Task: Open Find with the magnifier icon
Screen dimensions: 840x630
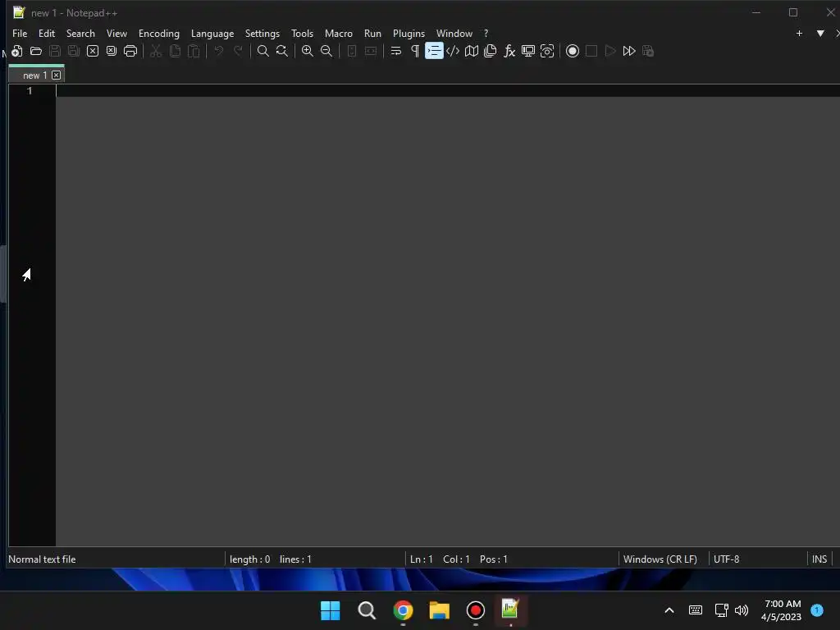Action: tap(263, 51)
